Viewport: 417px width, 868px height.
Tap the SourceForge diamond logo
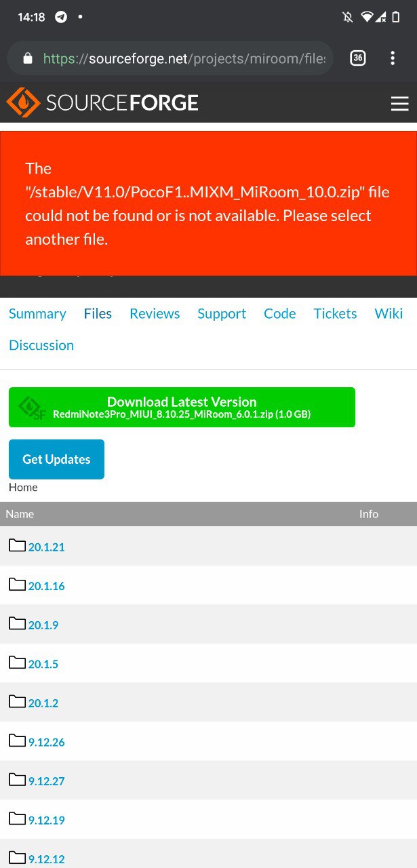[x=23, y=102]
